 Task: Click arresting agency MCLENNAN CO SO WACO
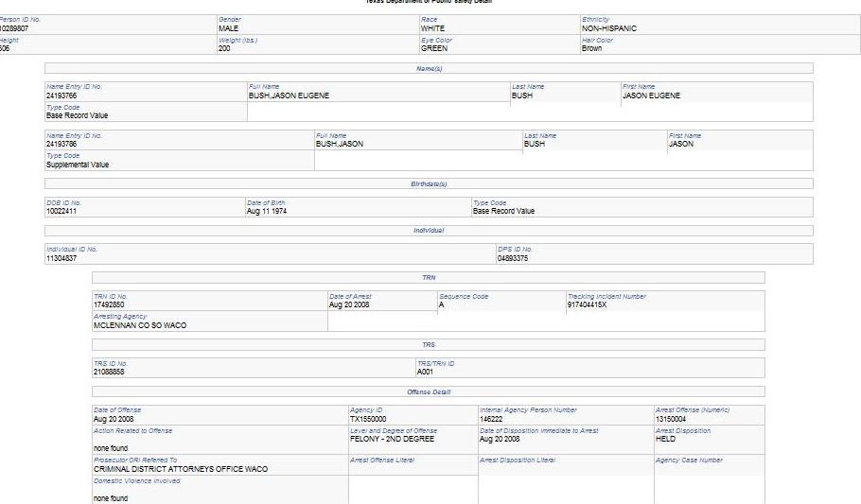tap(140, 324)
